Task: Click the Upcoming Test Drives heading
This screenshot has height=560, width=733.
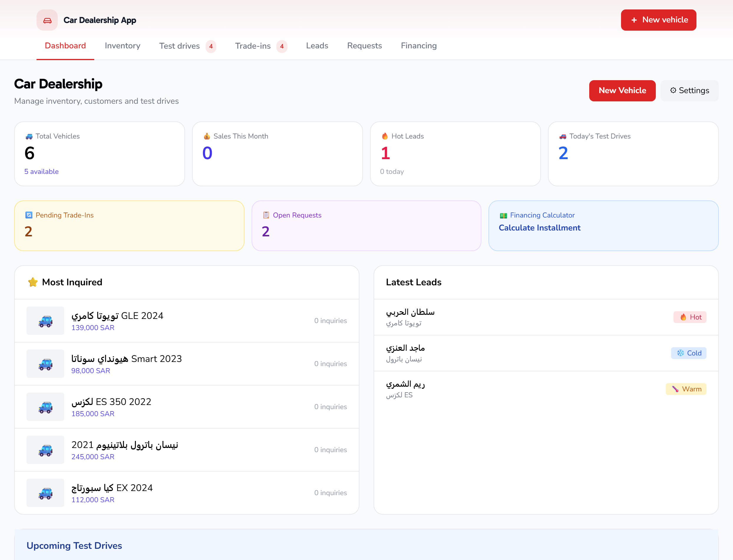Action: tap(74, 545)
